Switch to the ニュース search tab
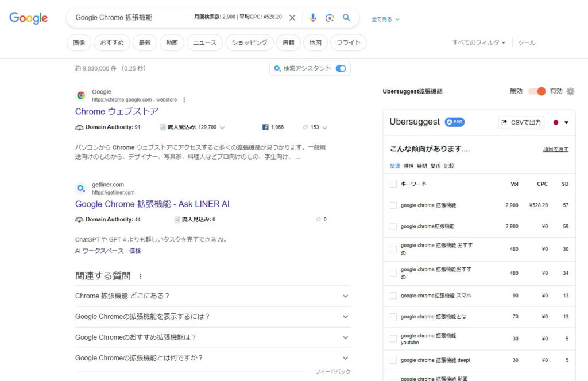This screenshot has height=381, width=588. [204, 42]
